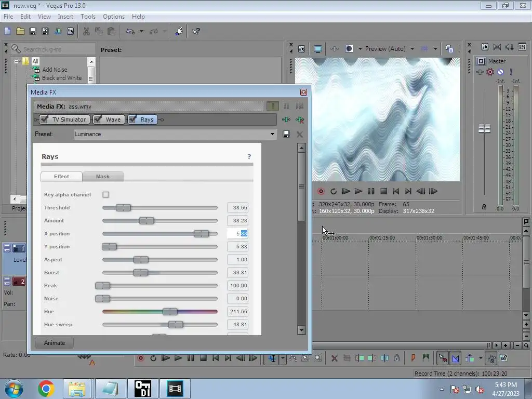Switch to the Mask tab in Rays

103,177
